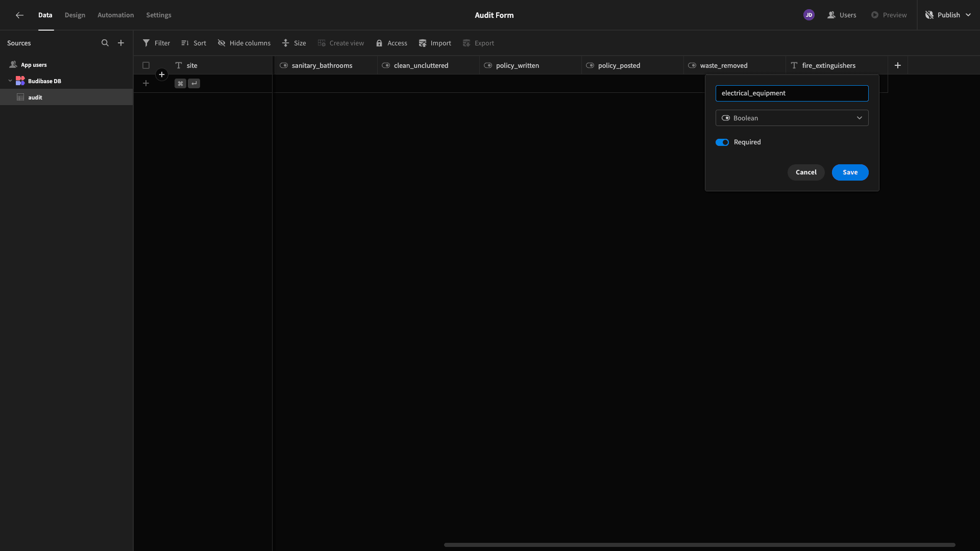
Task: Open the Boolean column type dropdown
Action: click(792, 118)
